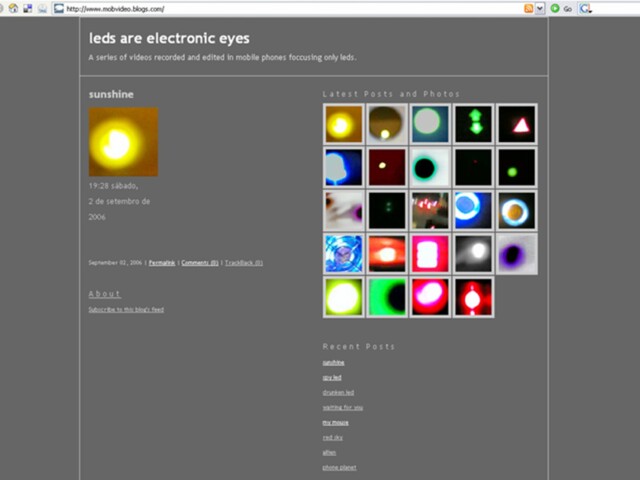Click the Google search icon in toolbar

[x=586, y=8]
